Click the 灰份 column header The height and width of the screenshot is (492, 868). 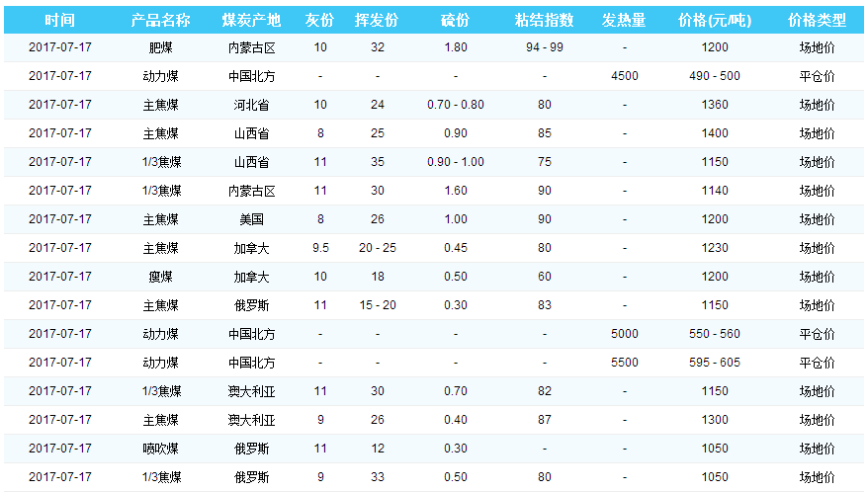pyautogui.click(x=319, y=20)
